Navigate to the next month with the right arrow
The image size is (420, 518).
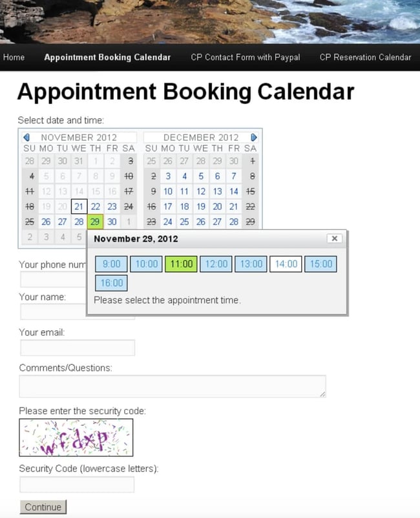(254, 137)
